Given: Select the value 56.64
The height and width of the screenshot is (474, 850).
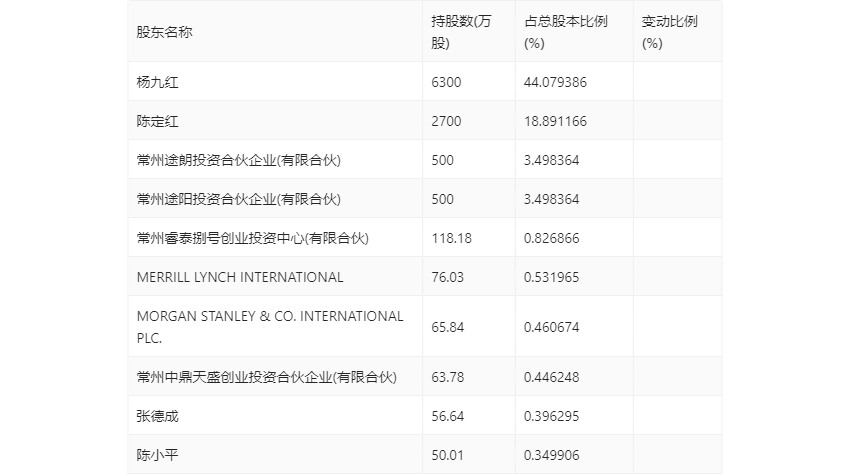Looking at the screenshot, I should tap(448, 416).
